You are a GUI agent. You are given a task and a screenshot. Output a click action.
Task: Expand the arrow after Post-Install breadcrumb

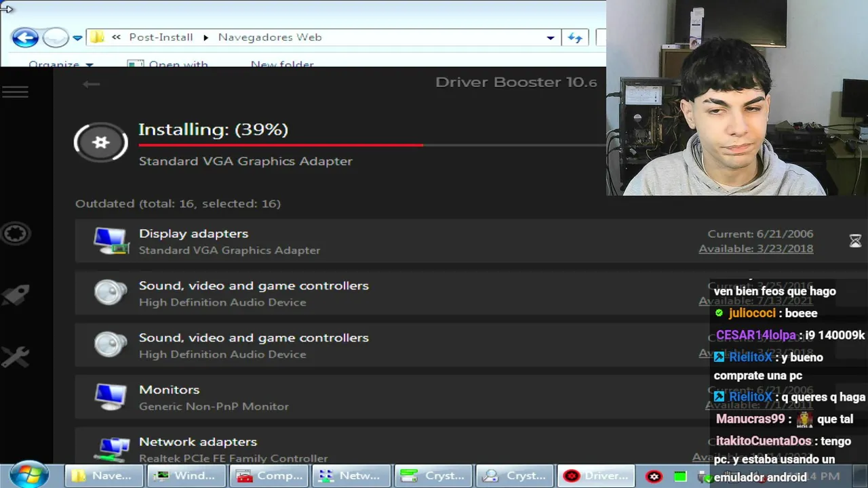click(x=205, y=37)
